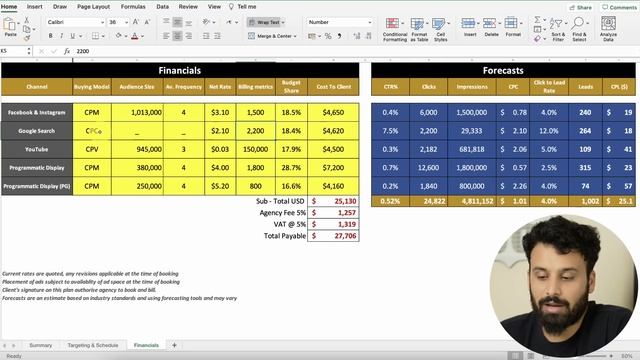Apply Percent Style format
The width and height of the screenshot is (640, 360).
[x=328, y=36]
